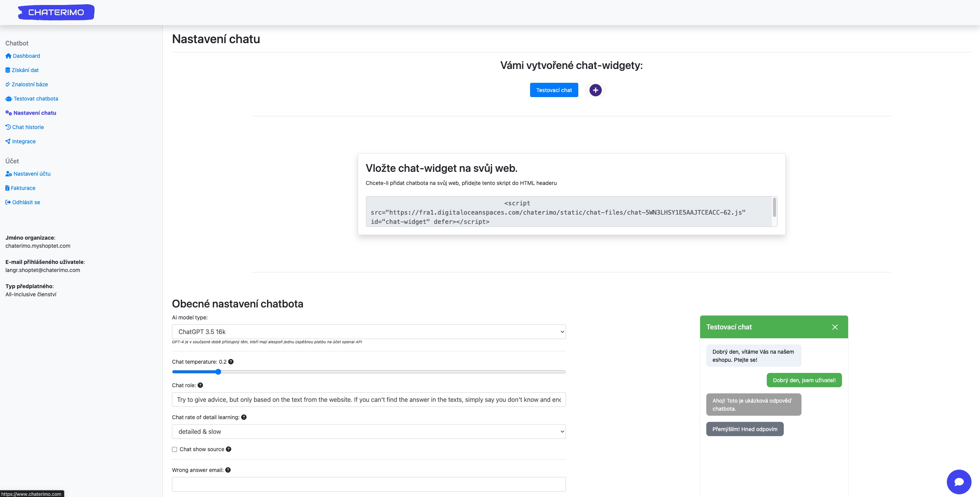Click the Chaterimo logo
This screenshot has height=497, width=980.
56,12
